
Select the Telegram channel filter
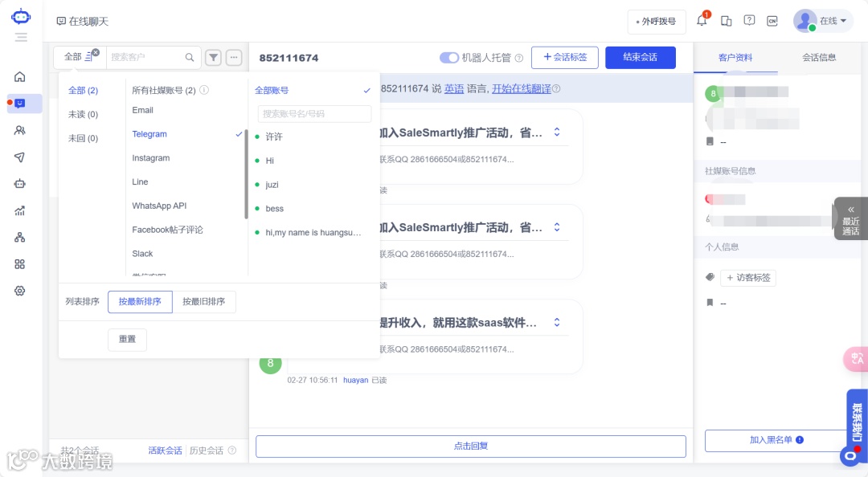click(187, 134)
